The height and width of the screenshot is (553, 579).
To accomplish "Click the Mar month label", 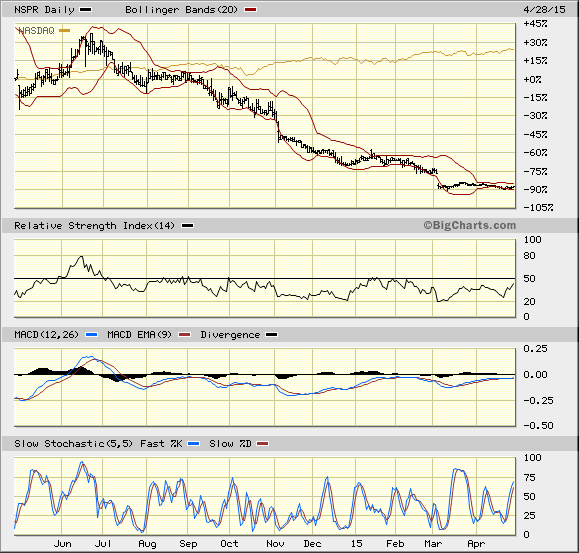I will pos(433,544).
